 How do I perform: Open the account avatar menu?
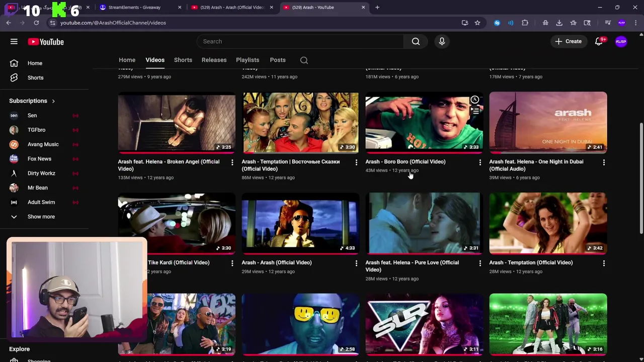pos(621,42)
